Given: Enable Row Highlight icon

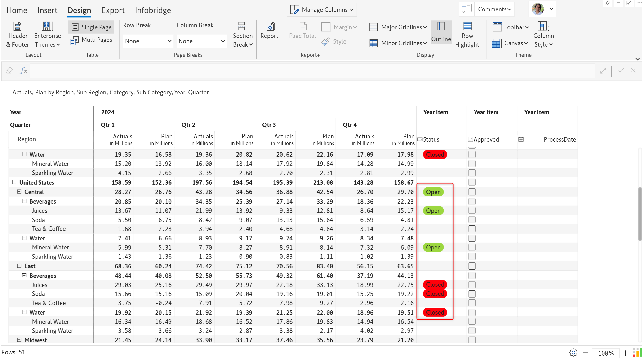Looking at the screenshot, I should 467,27.
